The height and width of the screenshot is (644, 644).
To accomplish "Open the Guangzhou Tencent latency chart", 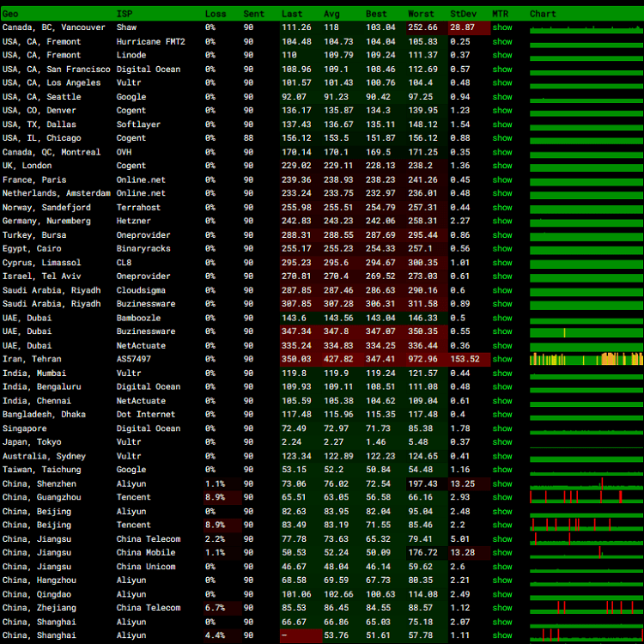I will pos(586,497).
